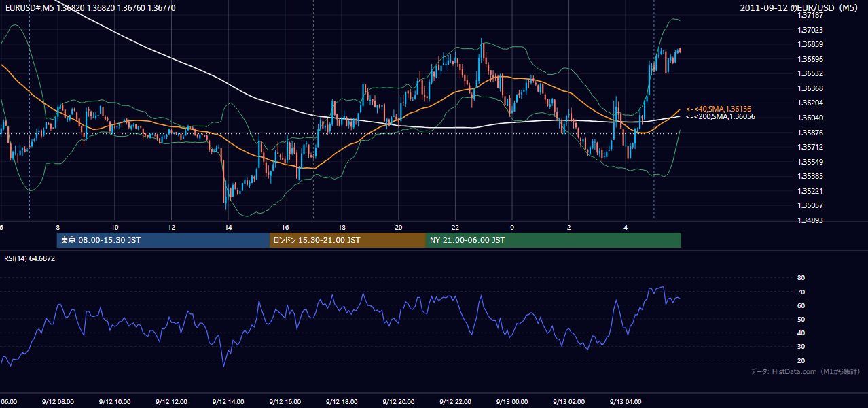Click RSI scale level 50

click(801, 320)
